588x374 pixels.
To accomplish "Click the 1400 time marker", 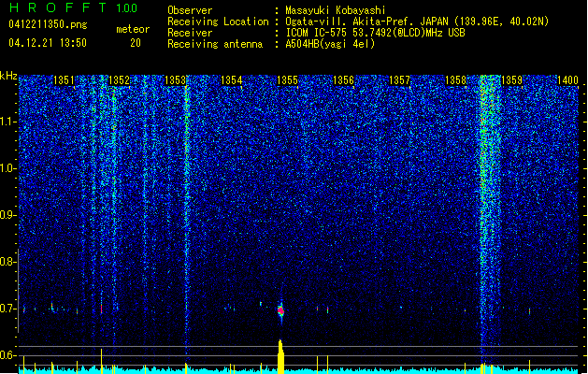I will 567,79.
